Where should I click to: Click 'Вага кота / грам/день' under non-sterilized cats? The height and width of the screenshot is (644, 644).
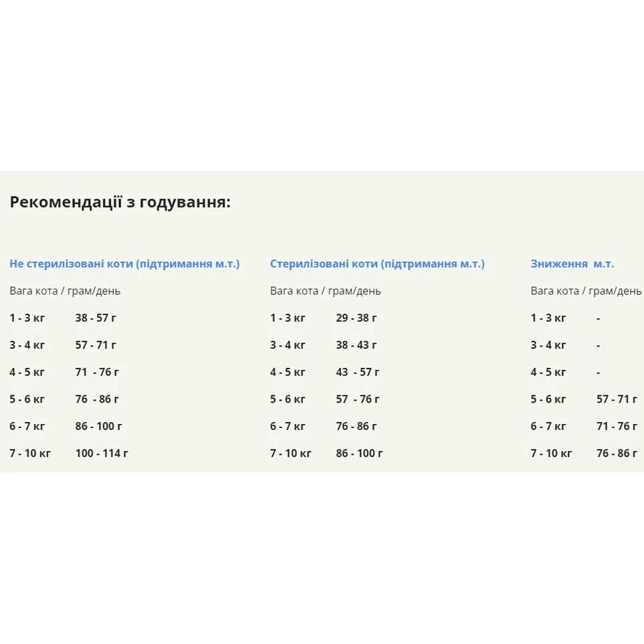pyautogui.click(x=65, y=291)
